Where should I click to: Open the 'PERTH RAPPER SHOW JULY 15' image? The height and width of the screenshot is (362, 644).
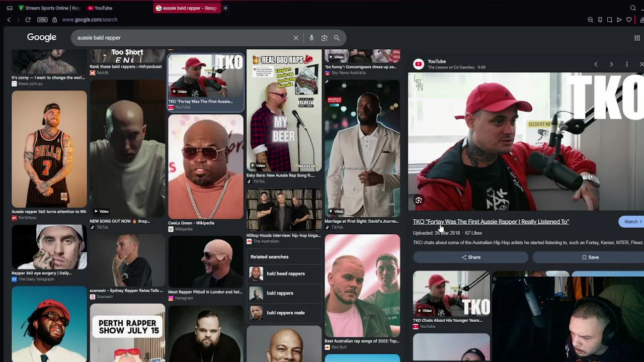(x=127, y=333)
